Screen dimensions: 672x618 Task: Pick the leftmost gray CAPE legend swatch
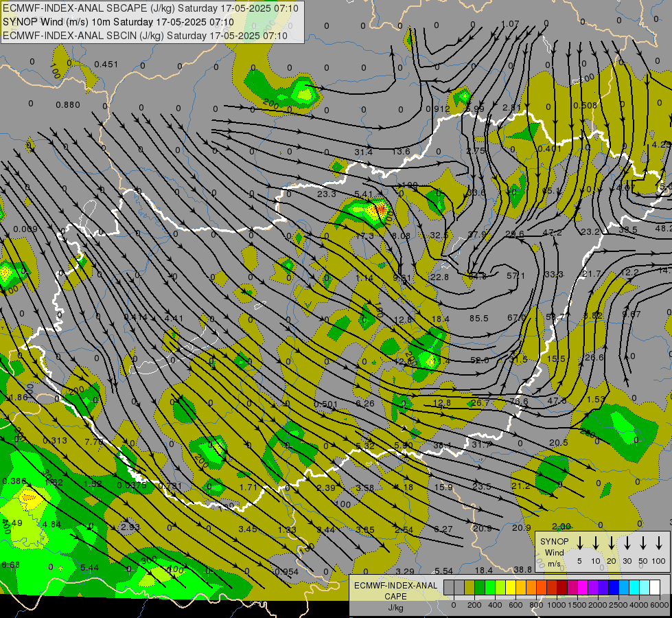449,587
